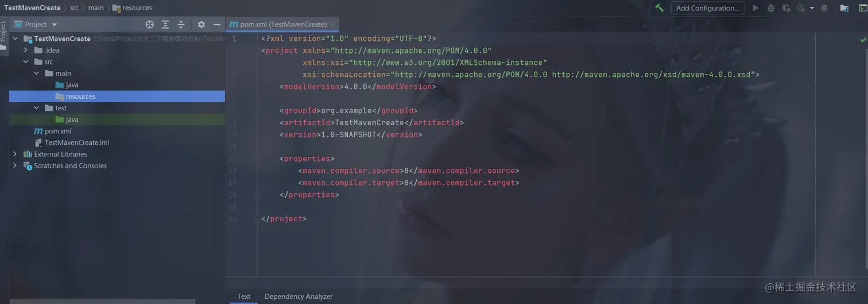Click the green Build Project hammer icon
Screen dimensions: 868x304
tap(660, 8)
